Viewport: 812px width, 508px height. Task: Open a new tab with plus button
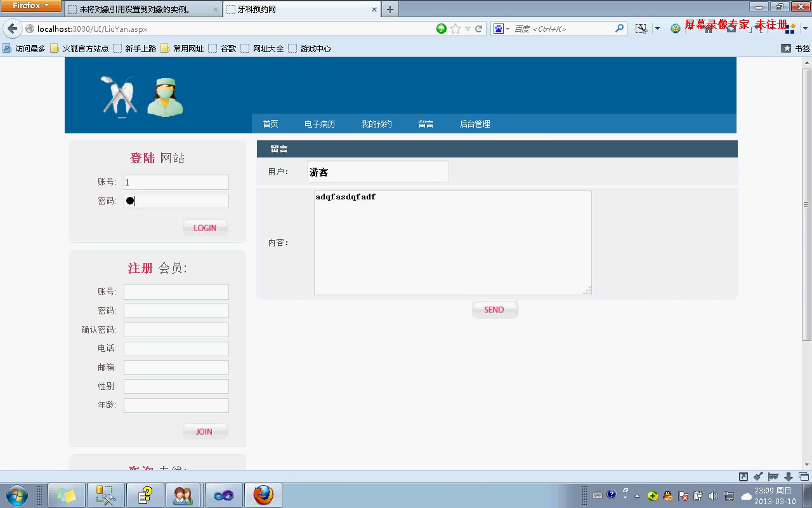[x=390, y=10]
